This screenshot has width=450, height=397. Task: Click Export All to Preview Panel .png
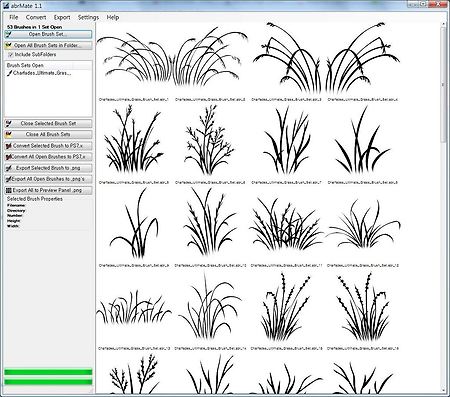(x=48, y=190)
